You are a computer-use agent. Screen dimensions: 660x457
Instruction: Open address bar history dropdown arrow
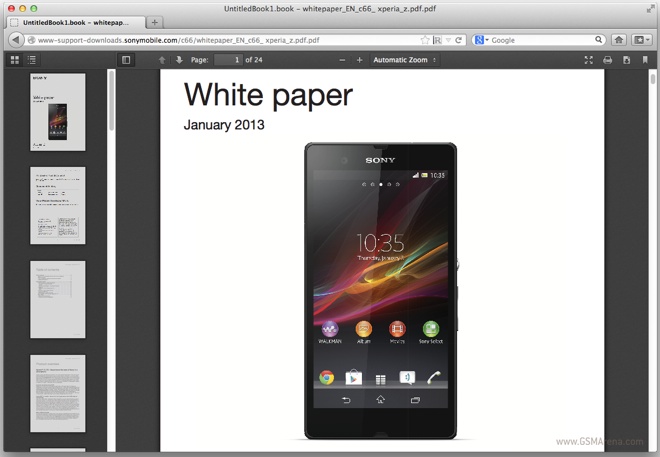click(x=448, y=40)
